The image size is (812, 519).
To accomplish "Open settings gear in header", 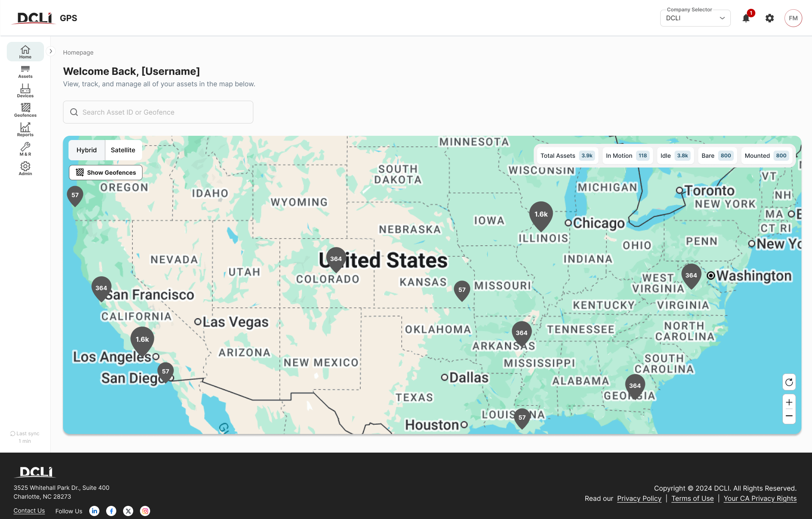I will tap(770, 18).
